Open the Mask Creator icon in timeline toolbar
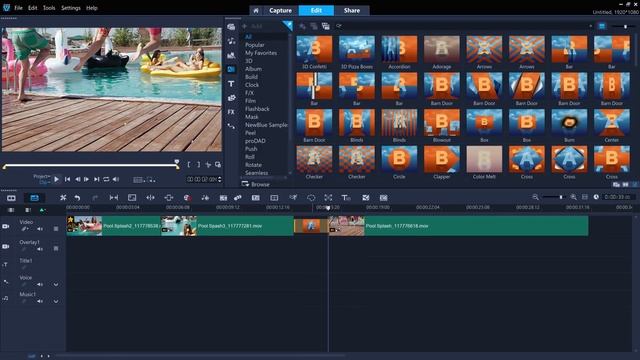Viewport: 640px width, 360px height. coord(311,198)
